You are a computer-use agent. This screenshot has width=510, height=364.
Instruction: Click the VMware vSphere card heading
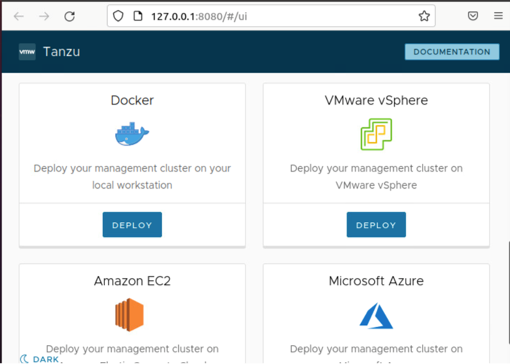coord(376,100)
